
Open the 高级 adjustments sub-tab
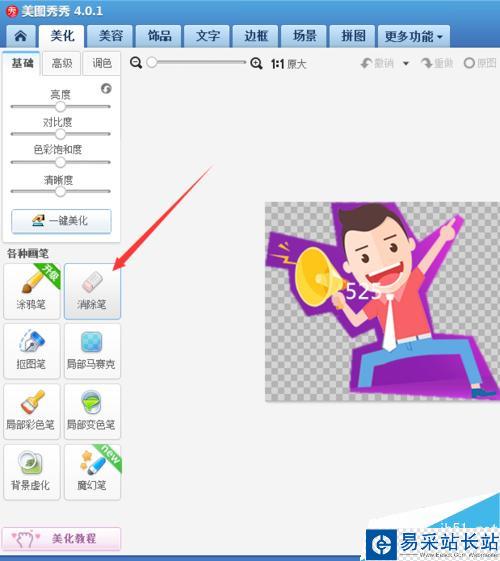click(62, 63)
